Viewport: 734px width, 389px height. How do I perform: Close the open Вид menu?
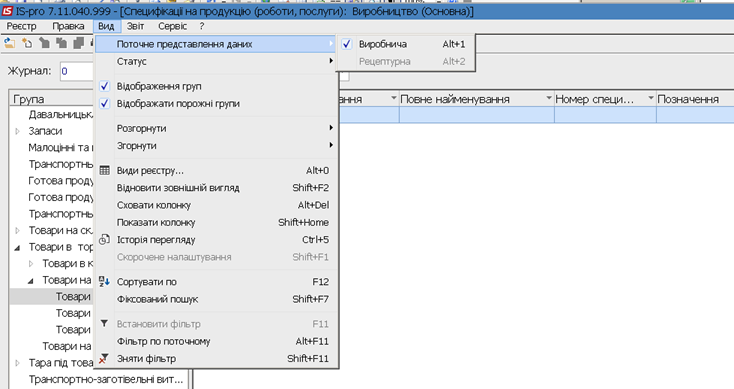click(x=106, y=26)
